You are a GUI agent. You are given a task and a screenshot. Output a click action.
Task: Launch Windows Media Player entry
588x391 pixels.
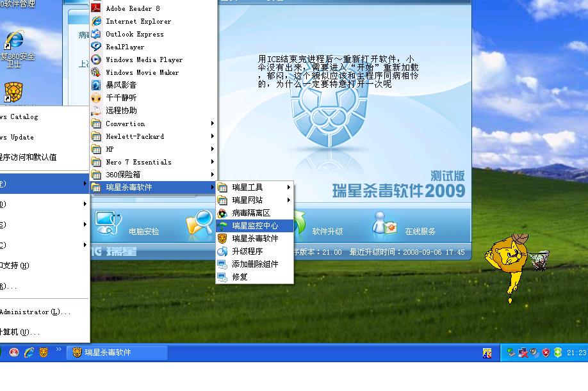click(153, 60)
